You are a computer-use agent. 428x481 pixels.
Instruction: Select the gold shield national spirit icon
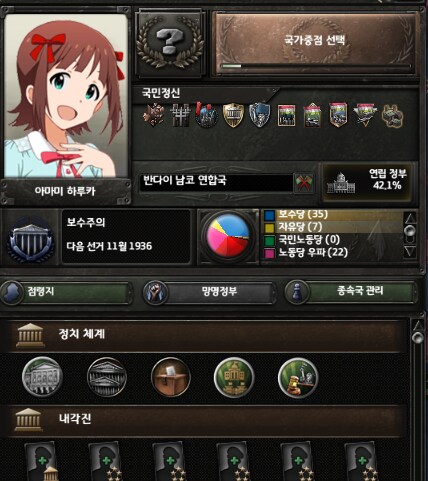[233, 115]
